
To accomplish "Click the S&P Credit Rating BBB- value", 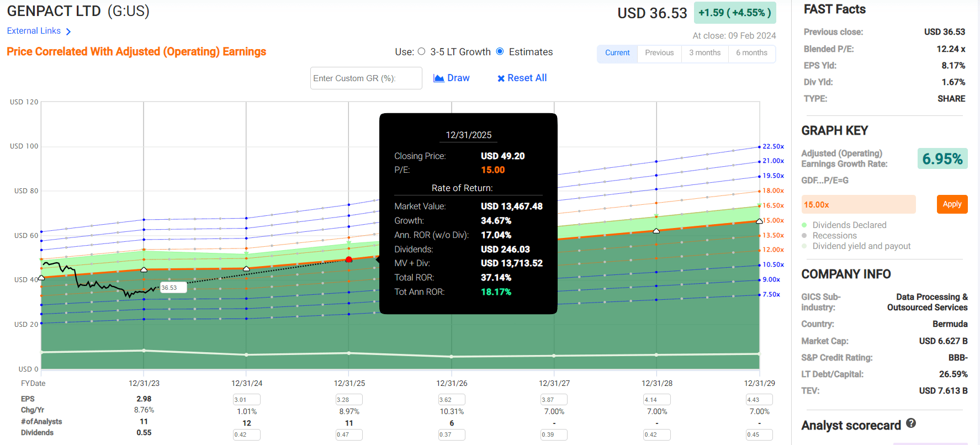I will (x=958, y=358).
